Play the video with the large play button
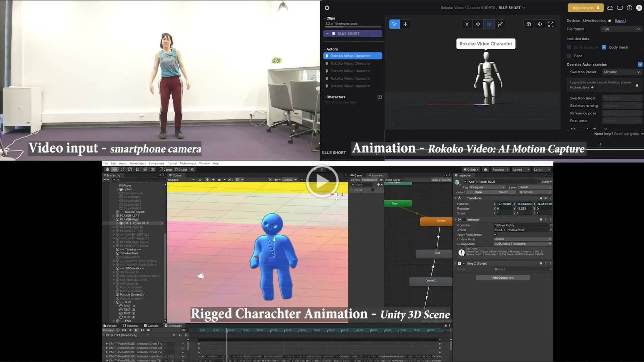The height and width of the screenshot is (362, 644). [x=322, y=181]
